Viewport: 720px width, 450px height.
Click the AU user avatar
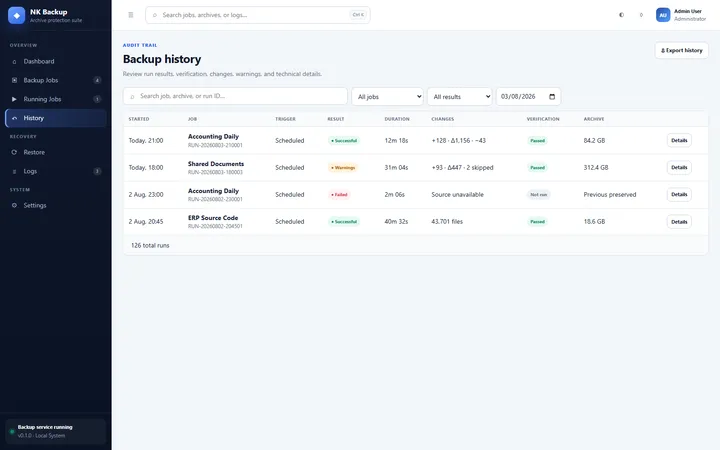pyautogui.click(x=663, y=15)
